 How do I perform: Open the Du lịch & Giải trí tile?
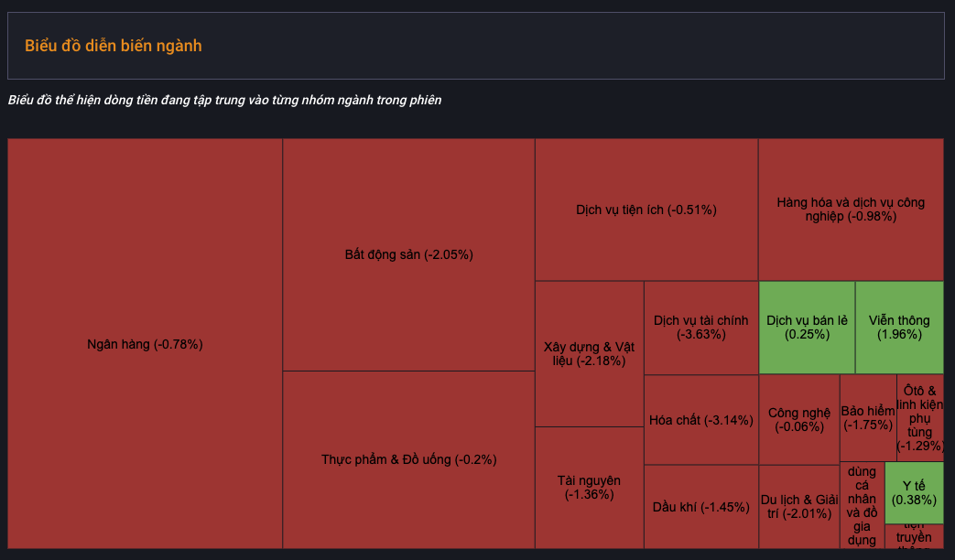(799, 507)
